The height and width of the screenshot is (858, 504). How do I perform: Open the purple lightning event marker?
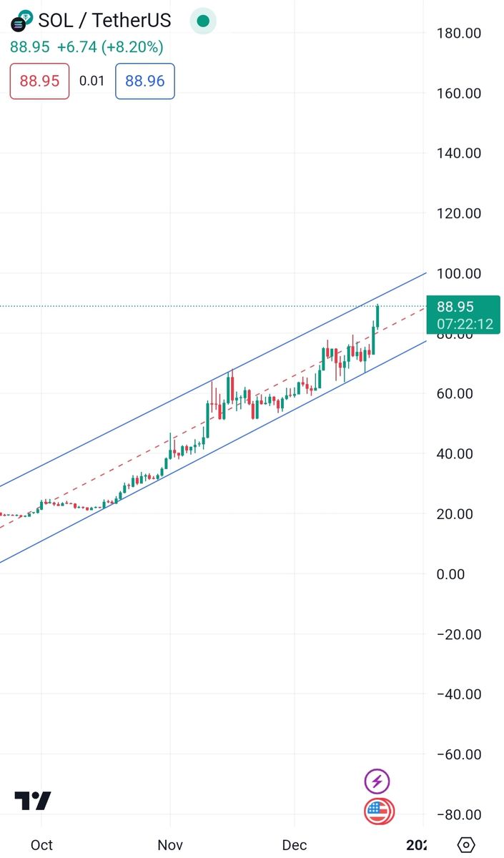pyautogui.click(x=377, y=781)
